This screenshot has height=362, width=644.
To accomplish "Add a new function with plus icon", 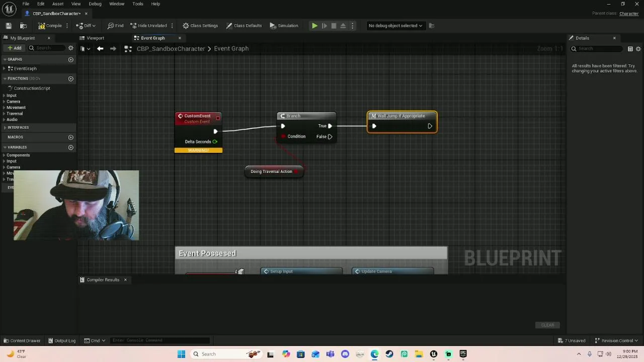I will (71, 78).
